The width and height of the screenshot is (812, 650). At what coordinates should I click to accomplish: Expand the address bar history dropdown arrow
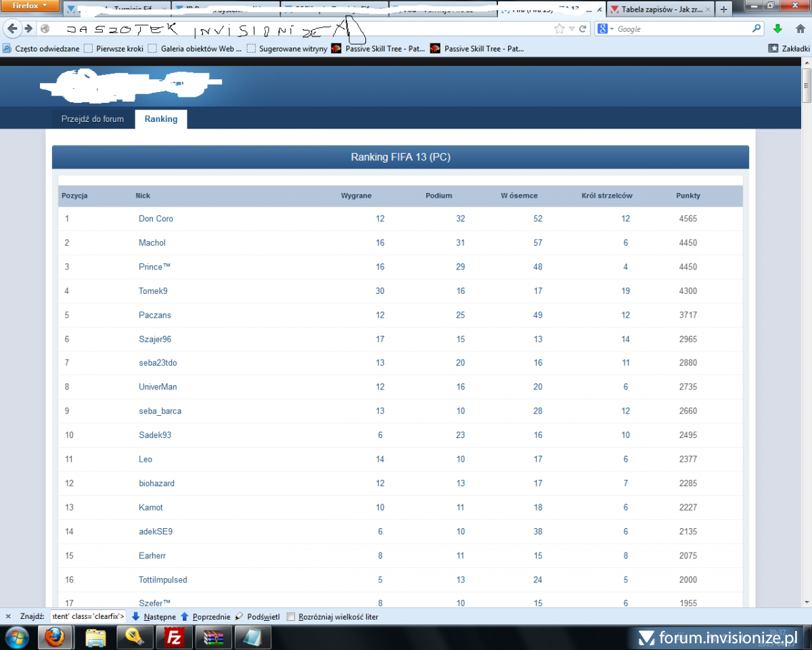(x=572, y=29)
